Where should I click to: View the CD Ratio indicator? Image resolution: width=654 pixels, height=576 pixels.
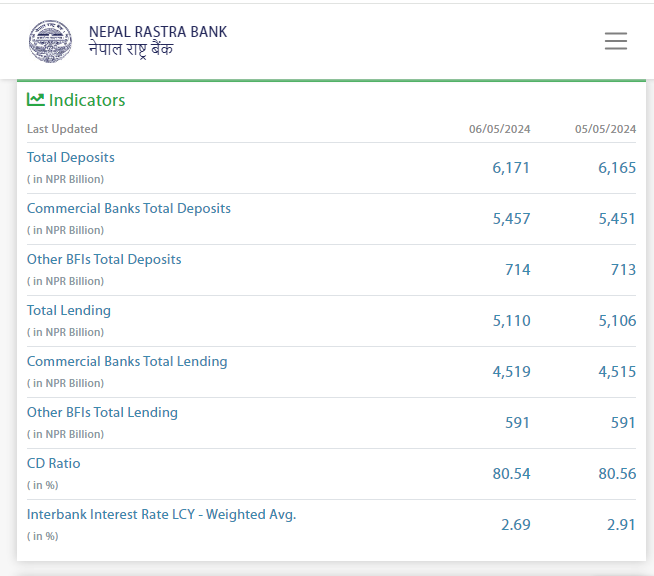point(54,463)
